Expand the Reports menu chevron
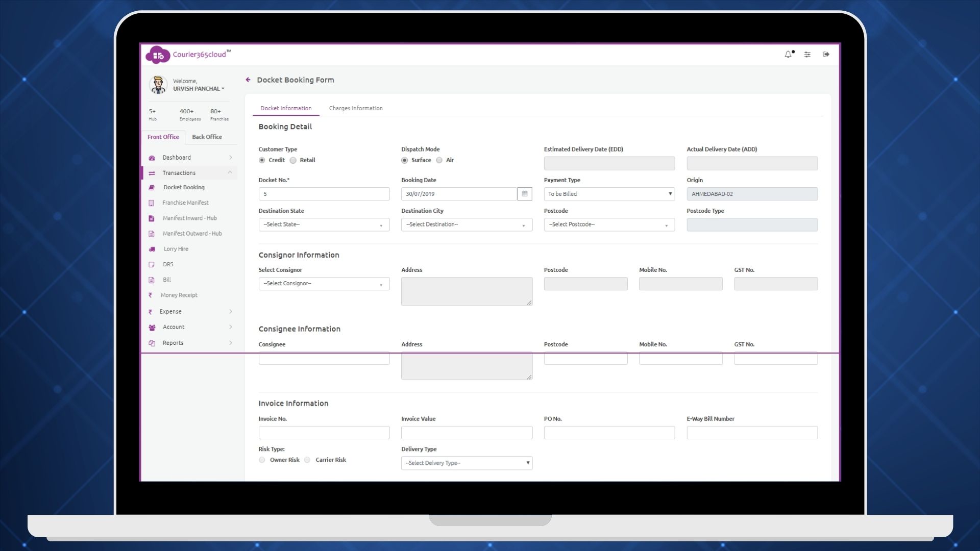This screenshot has width=980, height=551. (231, 343)
